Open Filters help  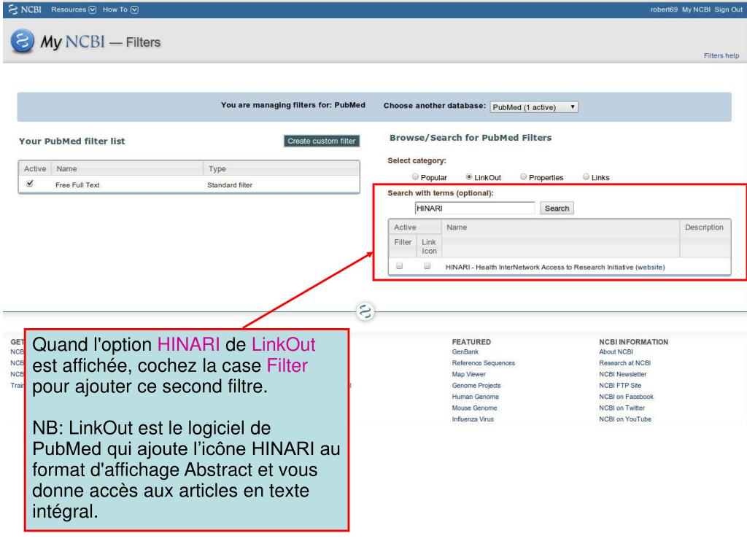coord(721,55)
